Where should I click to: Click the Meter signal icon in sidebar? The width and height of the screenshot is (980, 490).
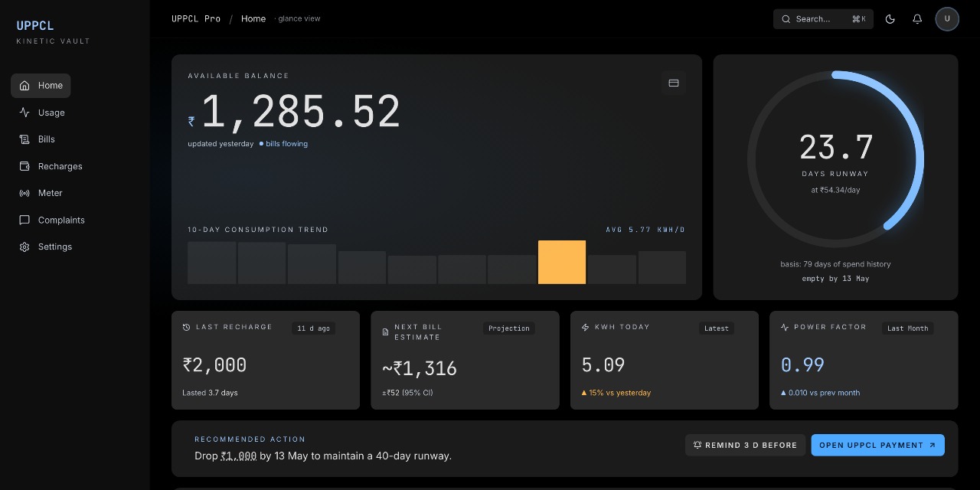[24, 193]
